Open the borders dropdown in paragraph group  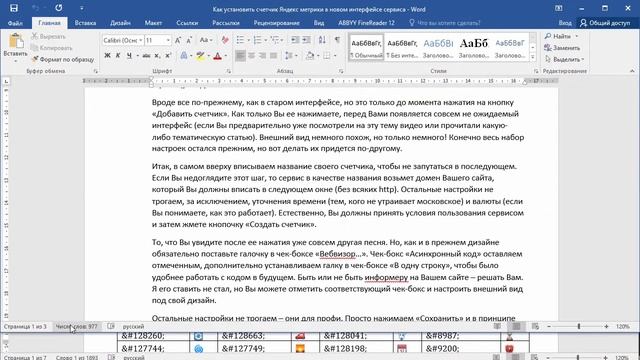(335, 56)
